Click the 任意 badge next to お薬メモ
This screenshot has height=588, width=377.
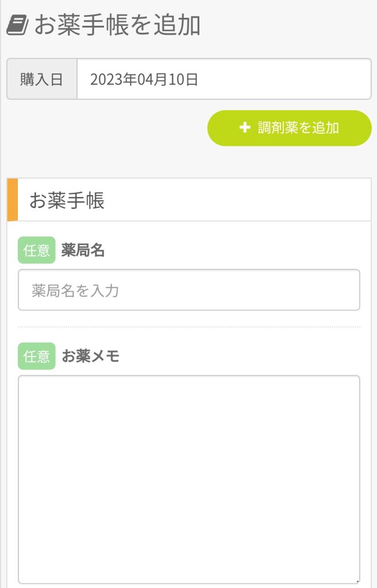(x=37, y=356)
